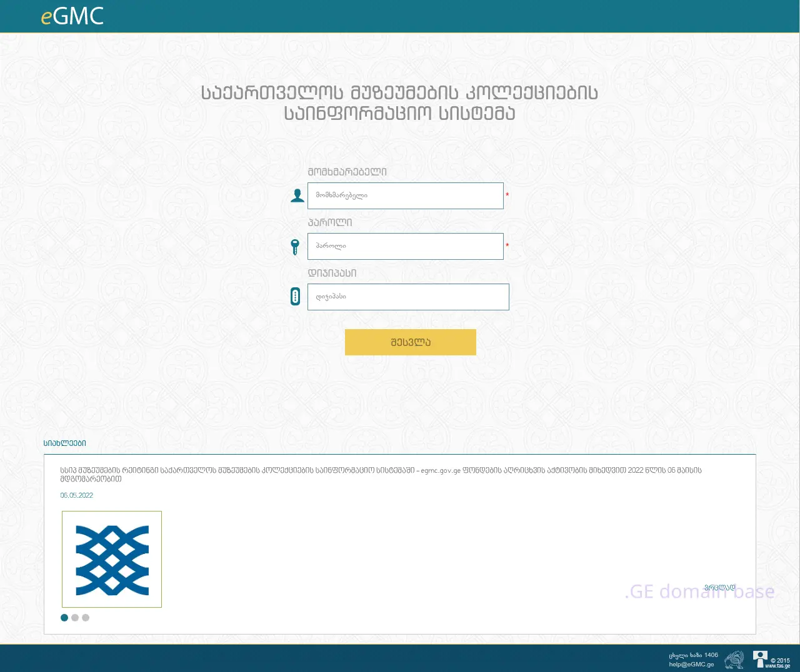This screenshot has width=800, height=672.
Task: Click the Digipass device icon
Action: pyautogui.click(x=296, y=296)
